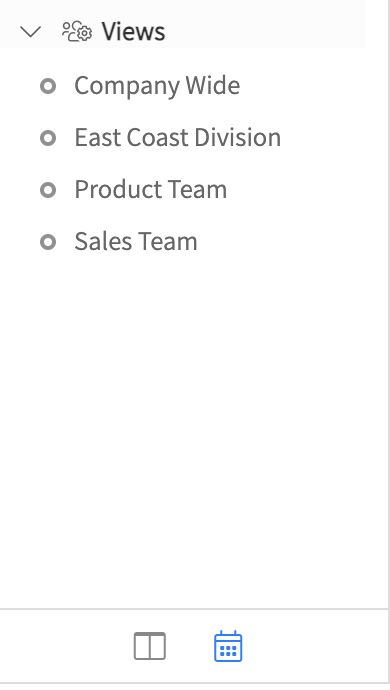This screenshot has width=390, height=690.
Task: Click the circle marker beside Company Wide
Action: 48,86
